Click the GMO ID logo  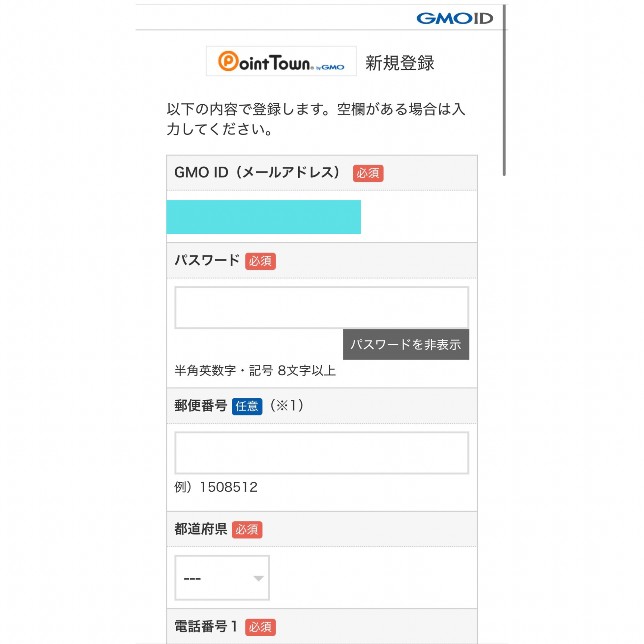(454, 18)
